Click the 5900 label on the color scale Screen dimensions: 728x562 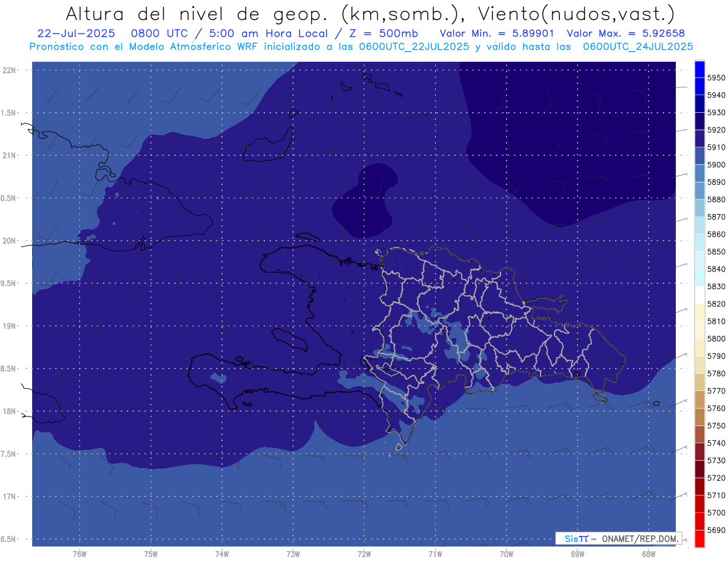click(x=716, y=165)
